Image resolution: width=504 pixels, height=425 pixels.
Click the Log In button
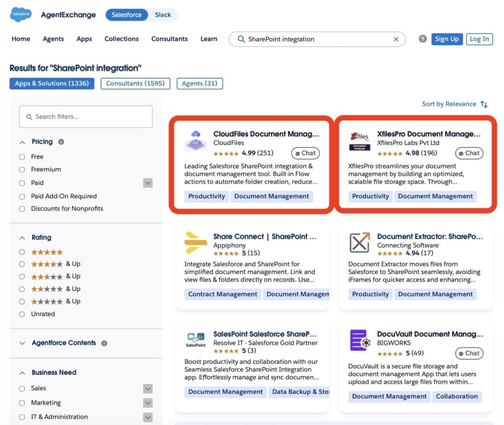[x=479, y=39]
